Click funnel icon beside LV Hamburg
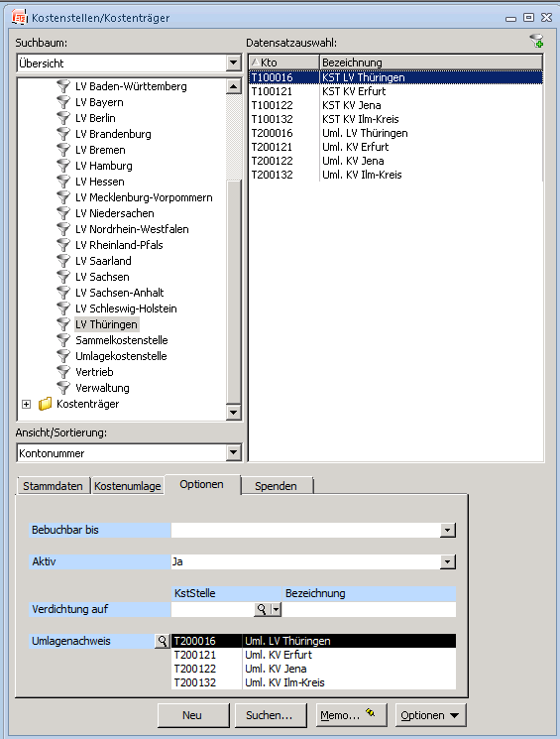Image resolution: width=560 pixels, height=739 pixels. [x=63, y=166]
